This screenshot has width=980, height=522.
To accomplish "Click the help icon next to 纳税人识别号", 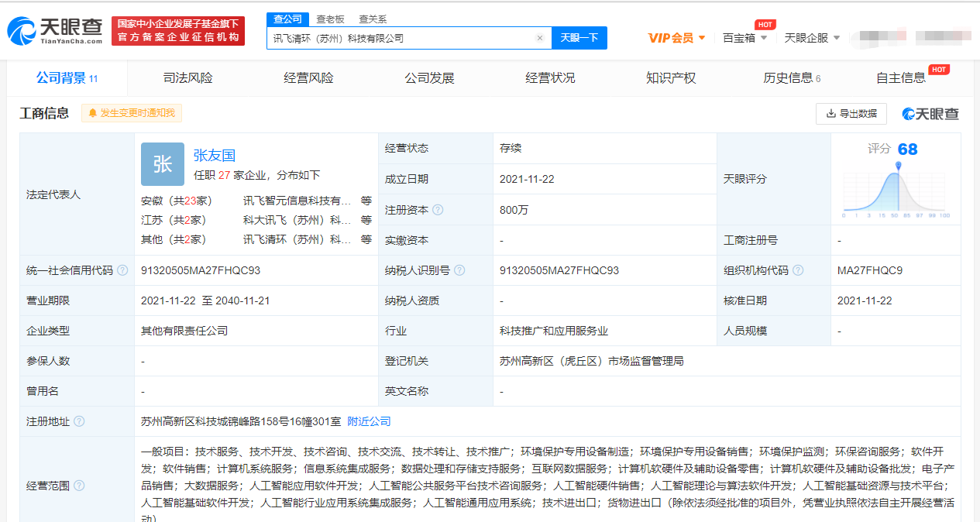I will coord(459,270).
